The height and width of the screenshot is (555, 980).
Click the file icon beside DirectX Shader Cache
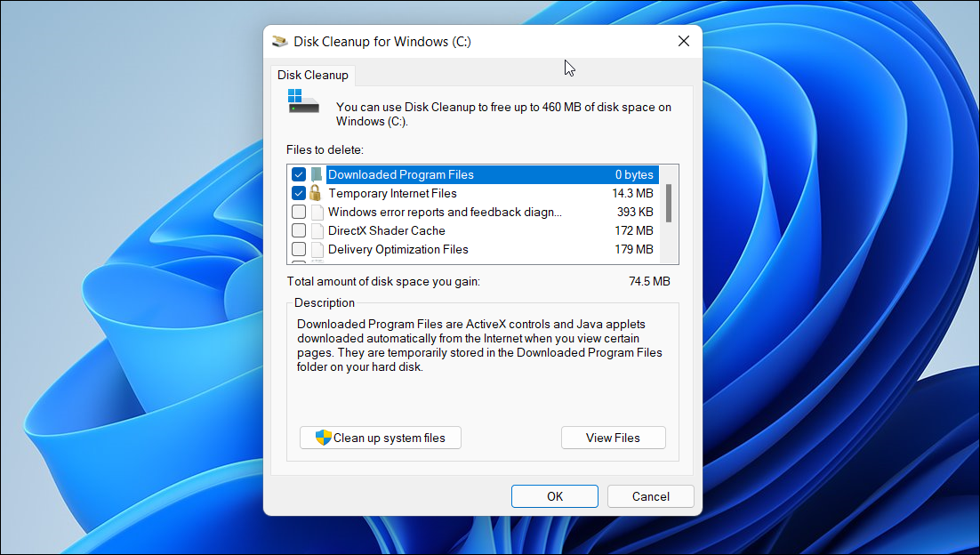coord(317,230)
